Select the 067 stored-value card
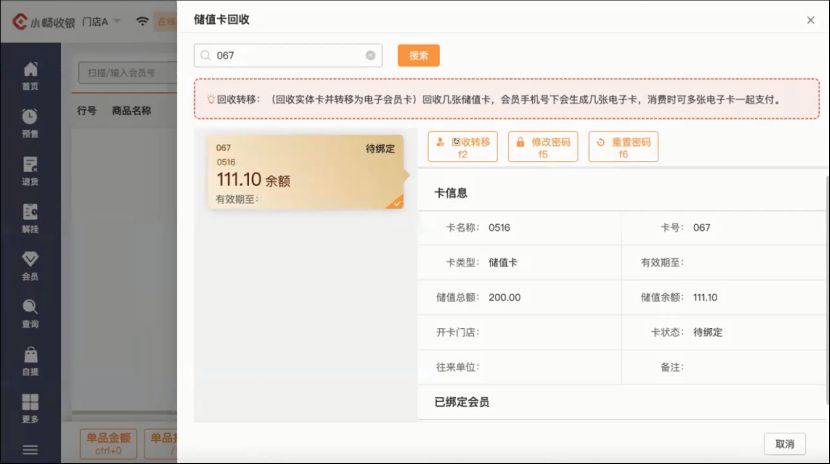The width and height of the screenshot is (830, 464). tap(305, 172)
